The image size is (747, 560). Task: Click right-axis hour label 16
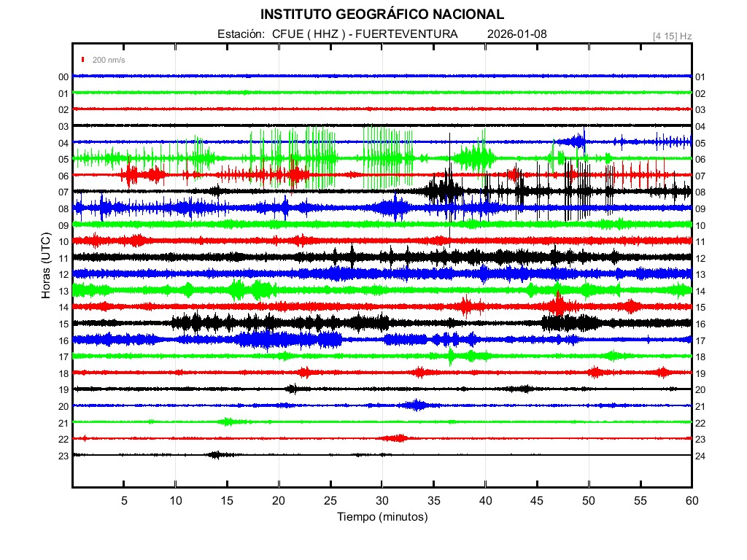tap(700, 324)
